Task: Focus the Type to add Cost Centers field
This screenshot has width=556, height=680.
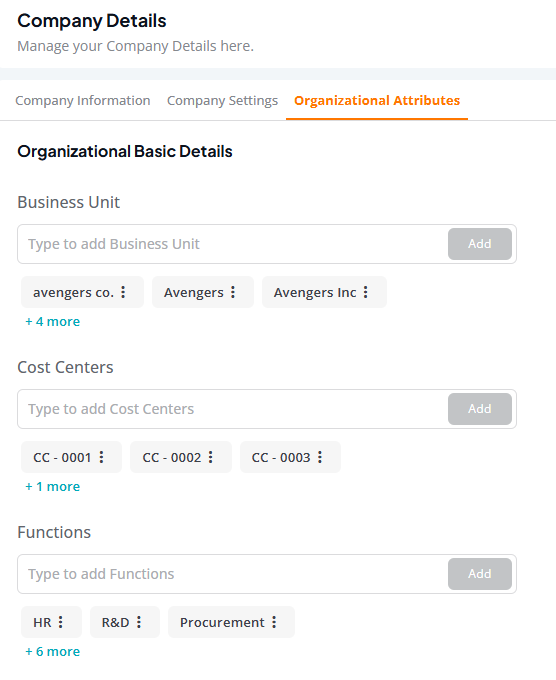Action: point(234,409)
